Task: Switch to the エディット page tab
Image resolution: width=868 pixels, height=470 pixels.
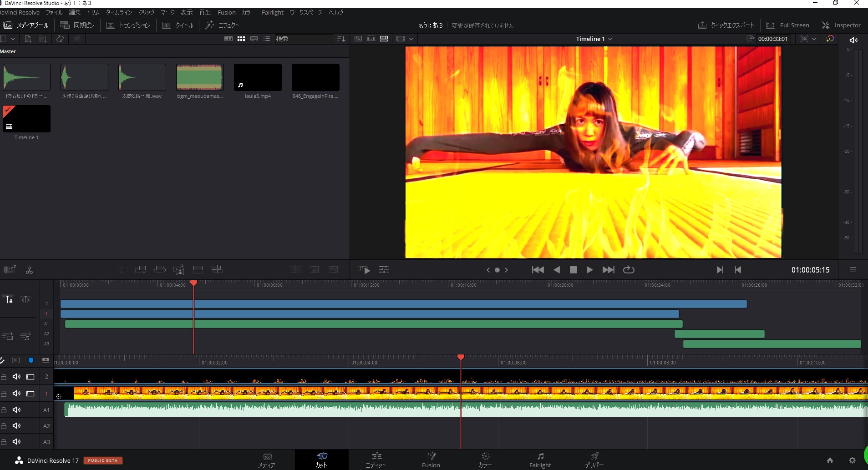Action: [x=376, y=460]
